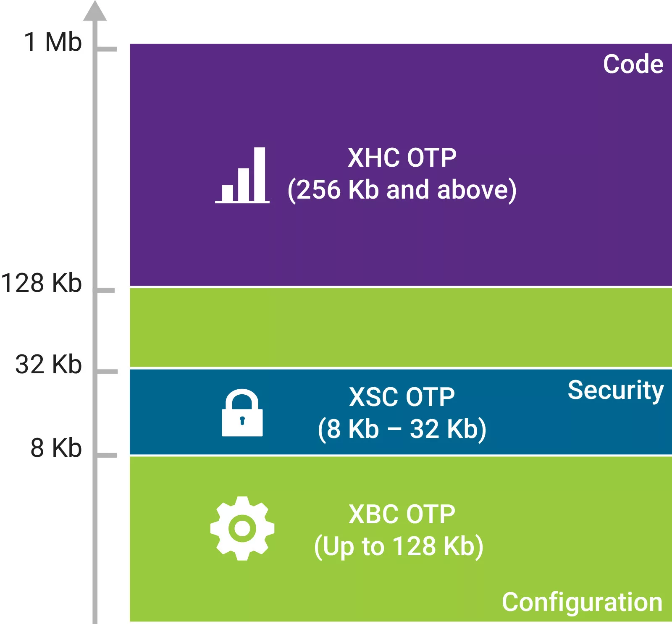Click the bar chart icon beside XHC OTP

[242, 176]
